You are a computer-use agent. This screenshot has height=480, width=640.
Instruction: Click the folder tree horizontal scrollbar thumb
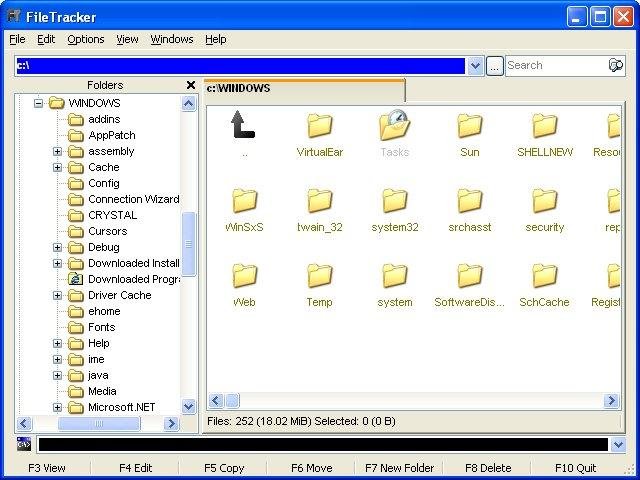click(x=99, y=424)
